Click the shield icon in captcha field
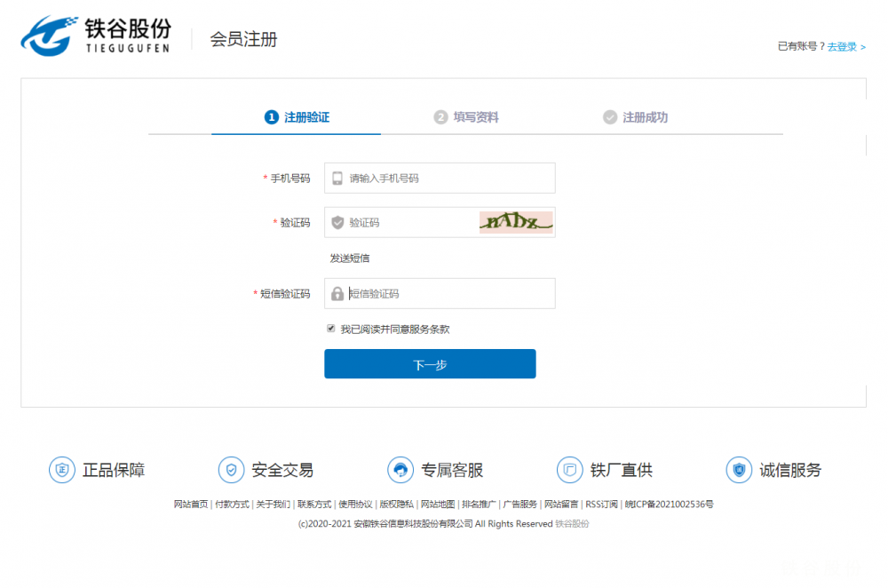888x588 pixels. (x=337, y=223)
